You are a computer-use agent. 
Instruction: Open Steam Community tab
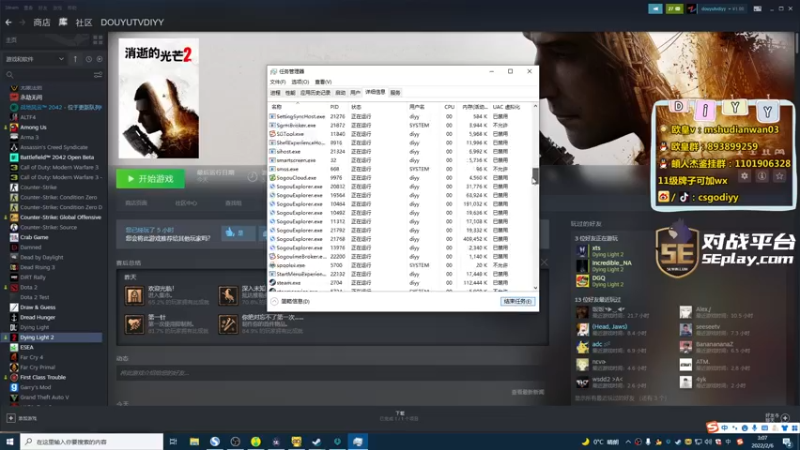click(x=84, y=22)
